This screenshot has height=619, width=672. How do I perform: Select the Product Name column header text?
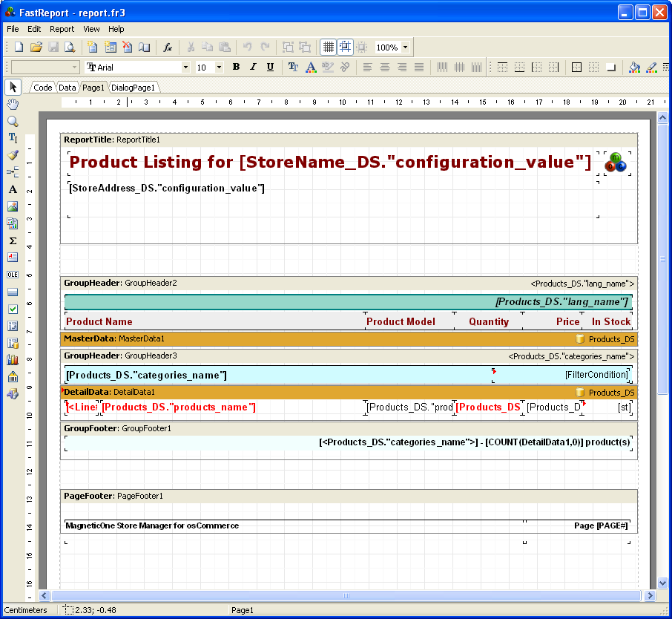point(99,322)
